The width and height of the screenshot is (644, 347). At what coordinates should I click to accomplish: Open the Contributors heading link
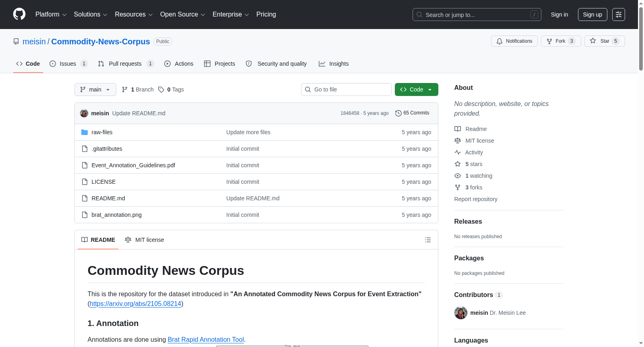point(479,295)
